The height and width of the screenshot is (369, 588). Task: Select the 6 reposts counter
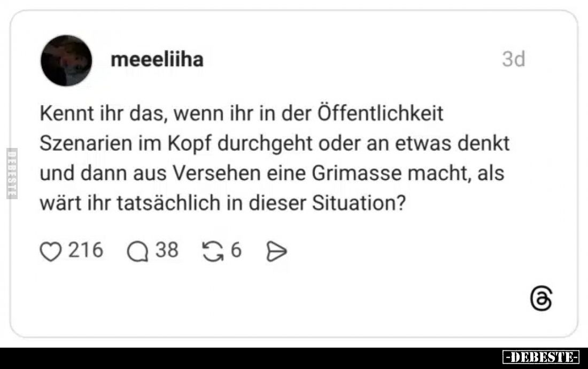pyautogui.click(x=237, y=249)
